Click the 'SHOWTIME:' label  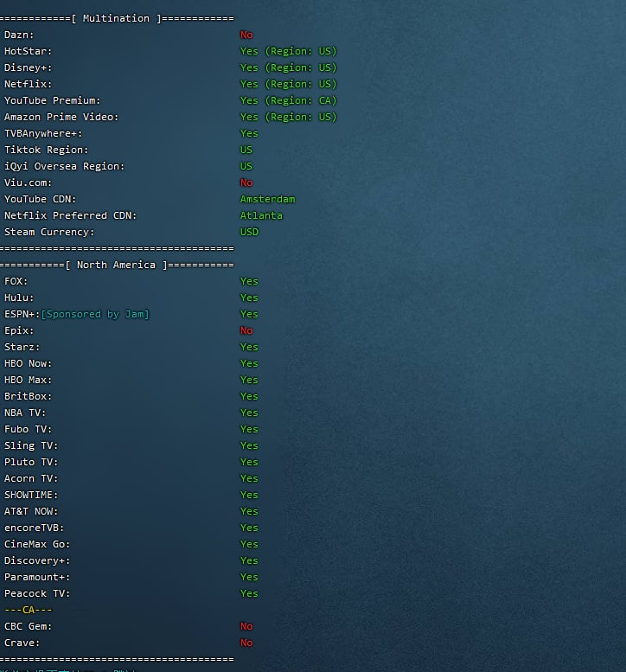tap(31, 495)
